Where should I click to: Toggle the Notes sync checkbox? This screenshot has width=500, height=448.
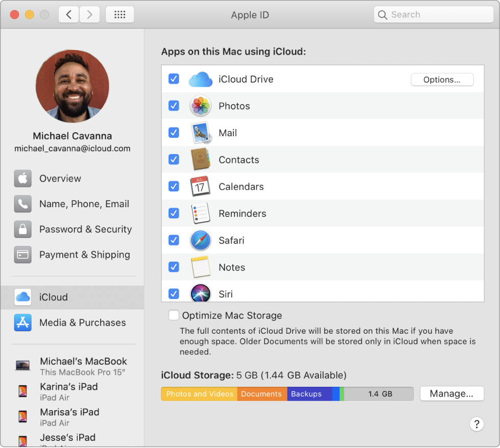click(x=174, y=267)
